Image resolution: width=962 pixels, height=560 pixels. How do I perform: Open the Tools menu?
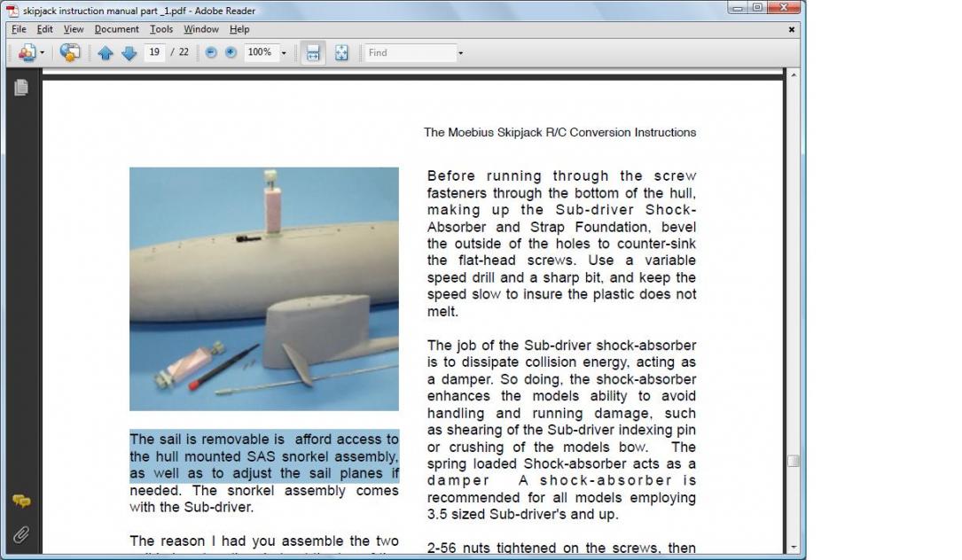[161, 29]
